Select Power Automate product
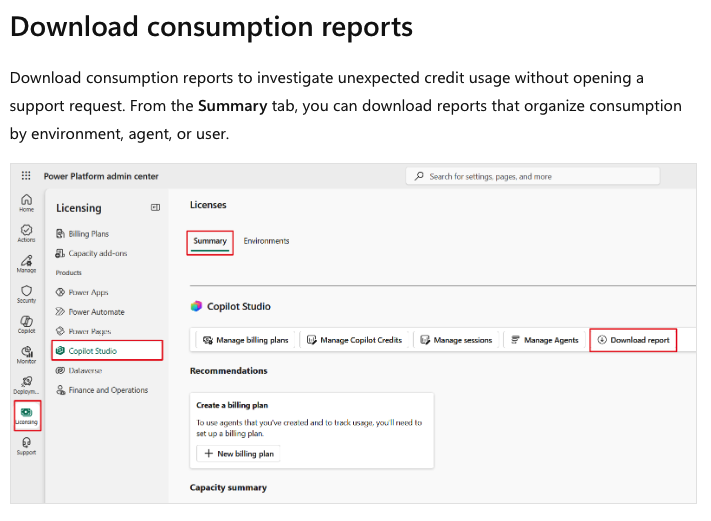 (90, 312)
